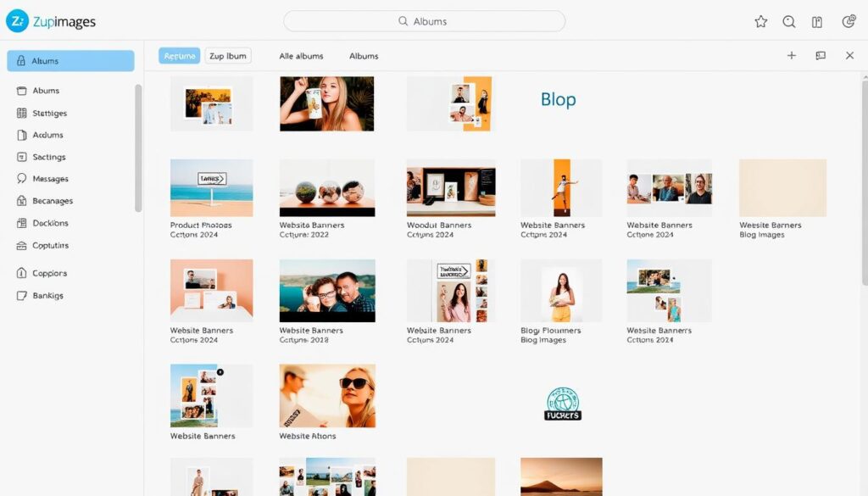Open the couple selfie by the sea thumbnail
This screenshot has width=868, height=496.
327,291
